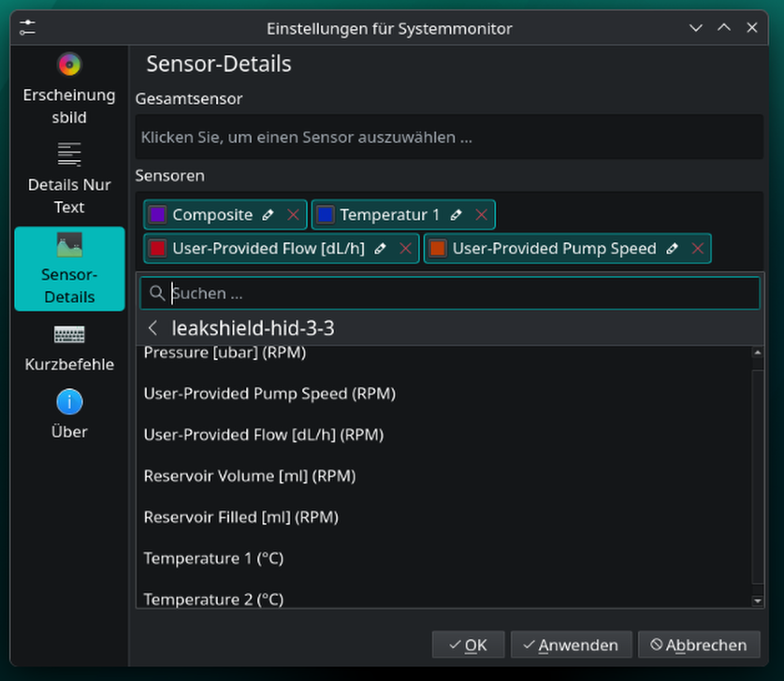The width and height of the screenshot is (784, 681).
Task: Go back from leakshield-hid-3-3 list
Action: pyautogui.click(x=153, y=328)
